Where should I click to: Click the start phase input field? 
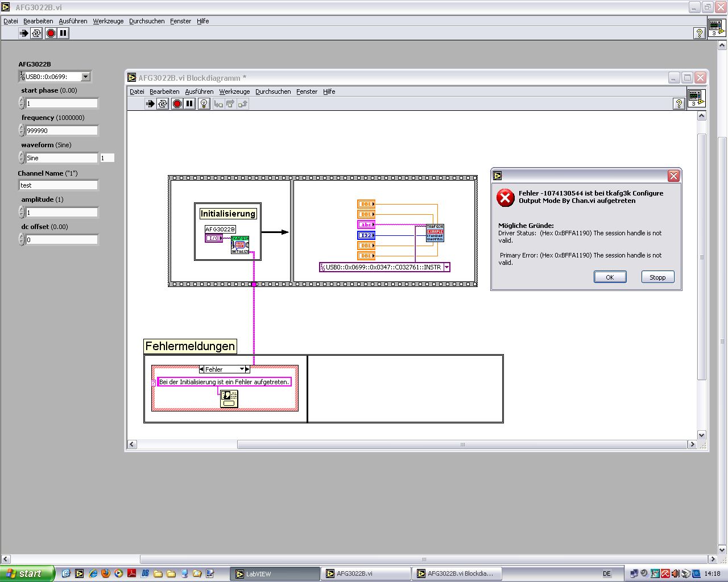[x=61, y=103]
